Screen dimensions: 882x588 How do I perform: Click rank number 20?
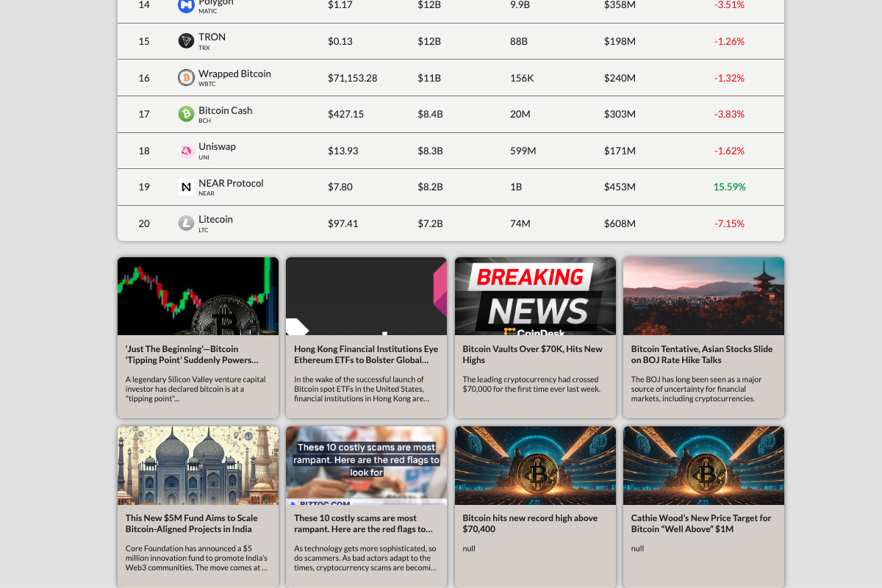click(144, 223)
